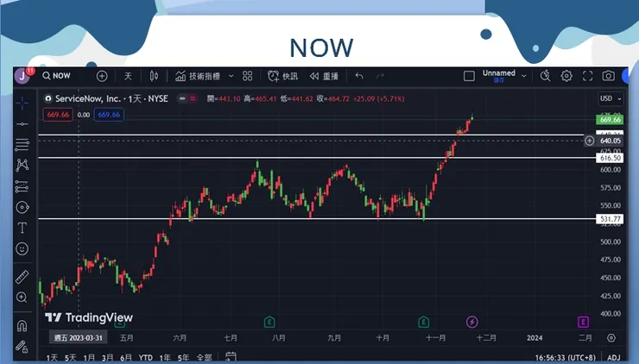The image size is (639, 364).
Task: Undo the last chart action
Action: (359, 76)
